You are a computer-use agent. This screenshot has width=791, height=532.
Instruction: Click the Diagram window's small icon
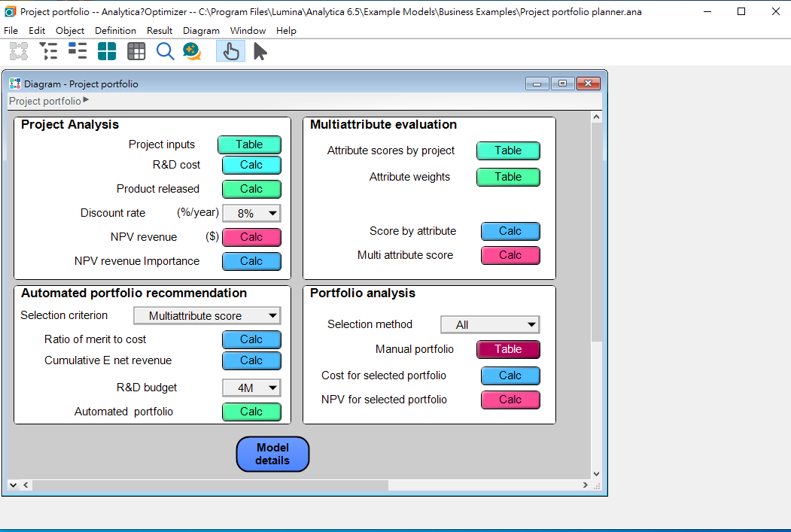coord(15,84)
